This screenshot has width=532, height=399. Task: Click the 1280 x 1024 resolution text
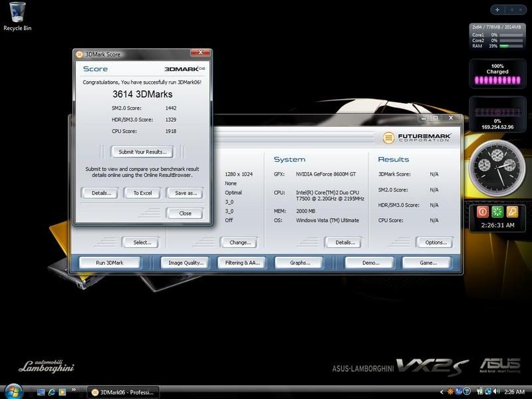(x=239, y=174)
